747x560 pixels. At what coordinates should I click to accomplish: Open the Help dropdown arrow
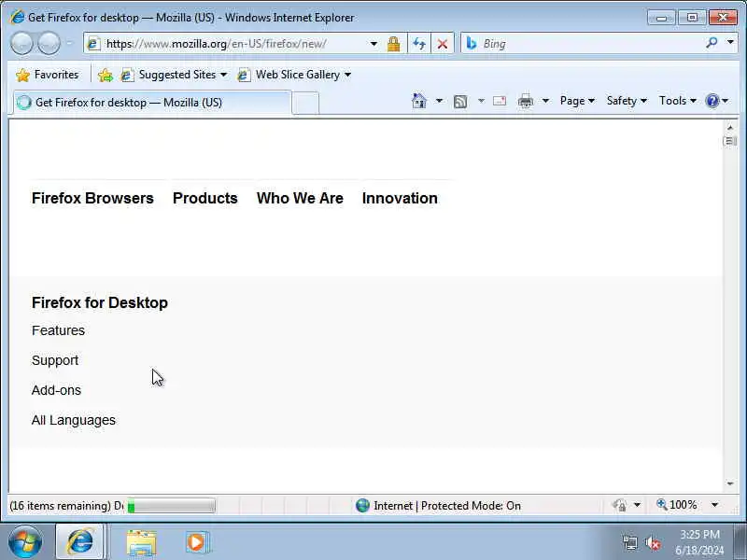click(x=725, y=101)
